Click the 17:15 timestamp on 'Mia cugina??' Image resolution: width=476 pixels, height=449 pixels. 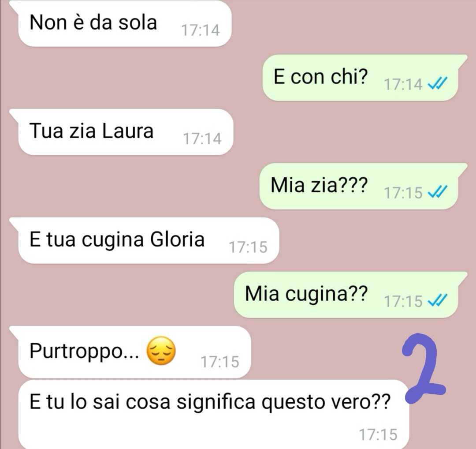(403, 301)
